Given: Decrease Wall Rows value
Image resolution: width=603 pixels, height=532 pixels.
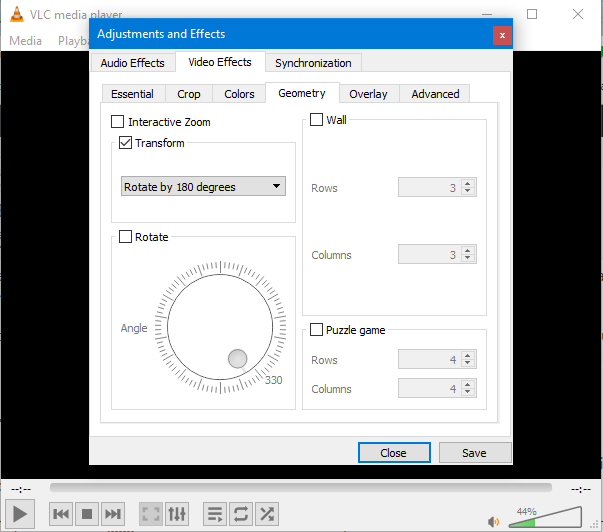Looking at the screenshot, I should 468,191.
